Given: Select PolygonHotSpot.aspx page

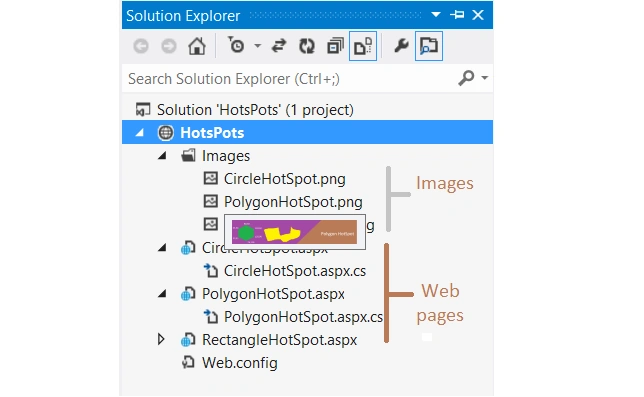Looking at the screenshot, I should [273, 294].
